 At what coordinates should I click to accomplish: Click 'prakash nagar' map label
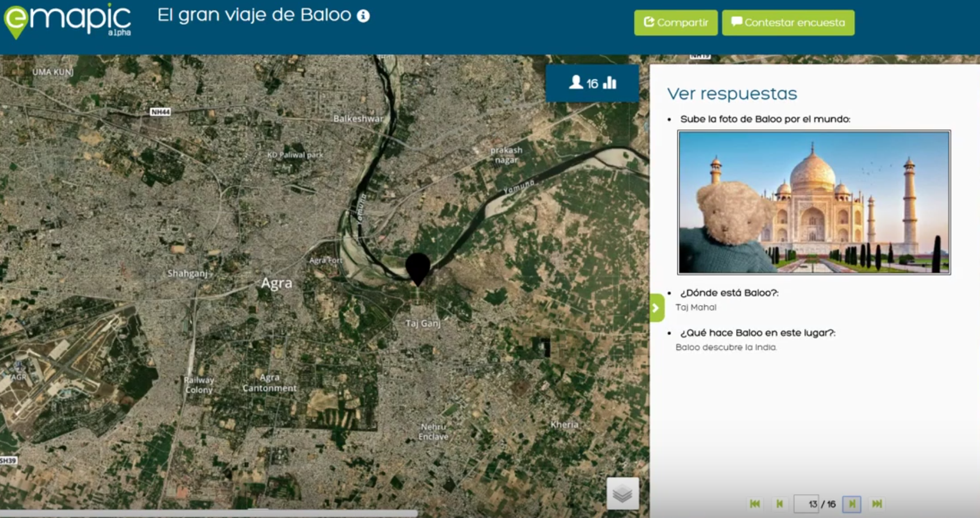point(506,155)
